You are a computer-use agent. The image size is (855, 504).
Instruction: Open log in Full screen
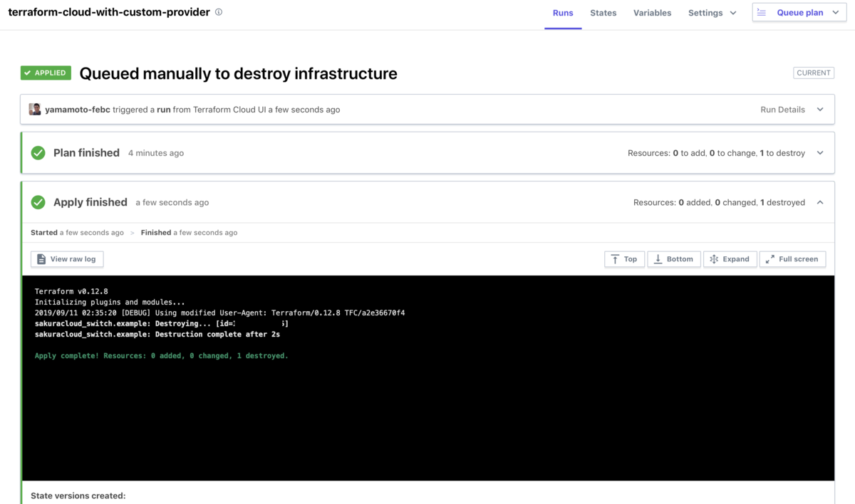(x=792, y=259)
